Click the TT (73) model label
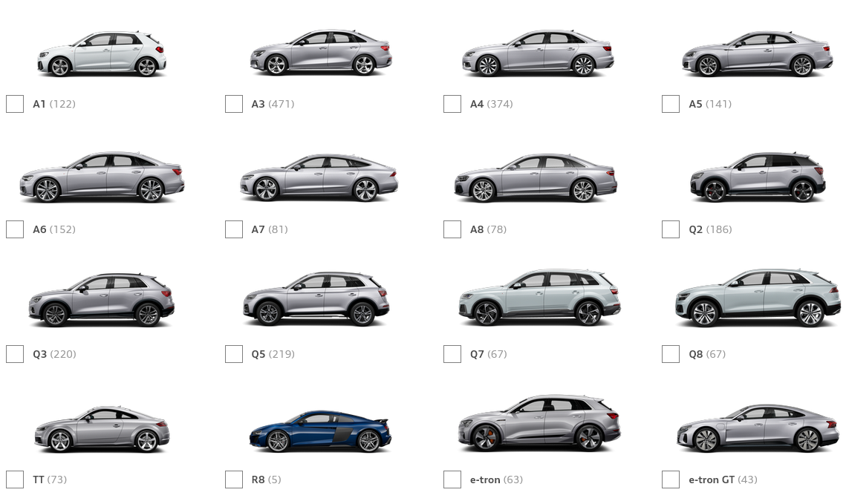This screenshot has height=504, width=849. [x=50, y=479]
